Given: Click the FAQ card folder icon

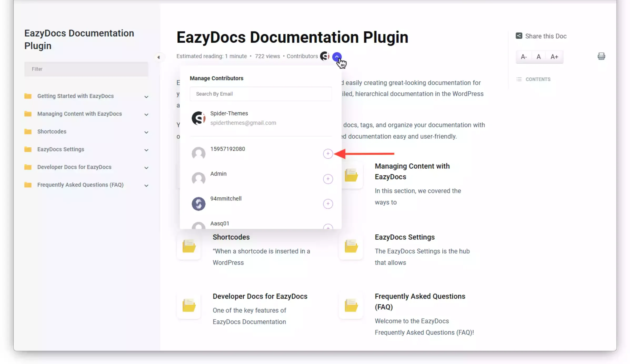Looking at the screenshot, I should coord(351,305).
